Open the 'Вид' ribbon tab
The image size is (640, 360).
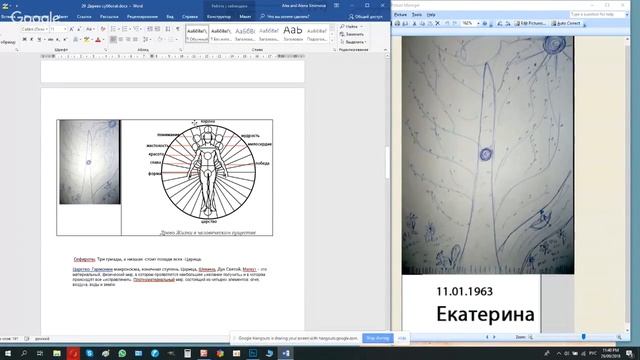pos(170,17)
